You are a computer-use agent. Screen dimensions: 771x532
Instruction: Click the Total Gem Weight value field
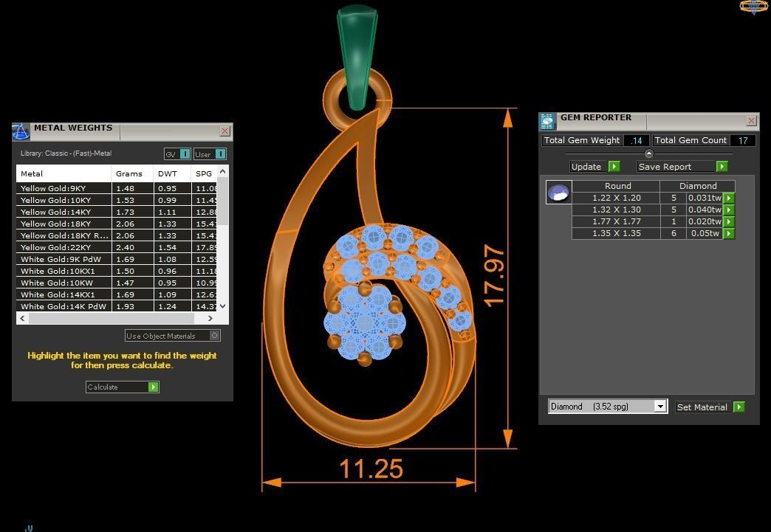pos(637,140)
